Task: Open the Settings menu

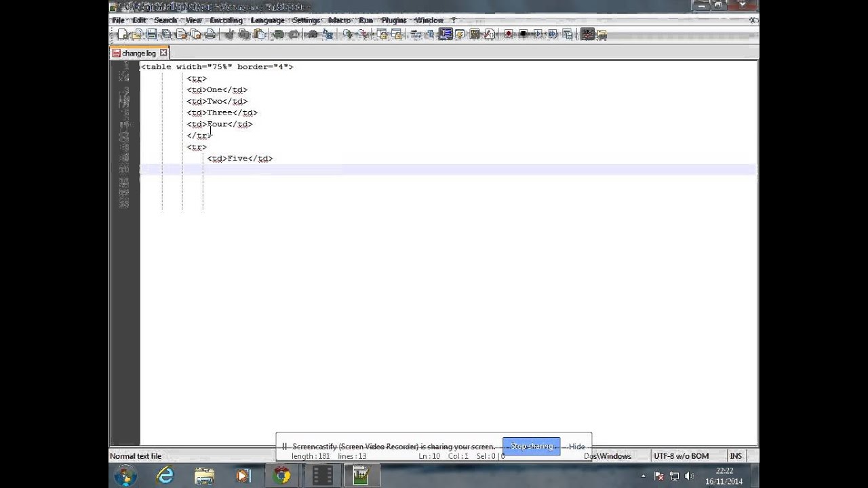Action: [306, 20]
